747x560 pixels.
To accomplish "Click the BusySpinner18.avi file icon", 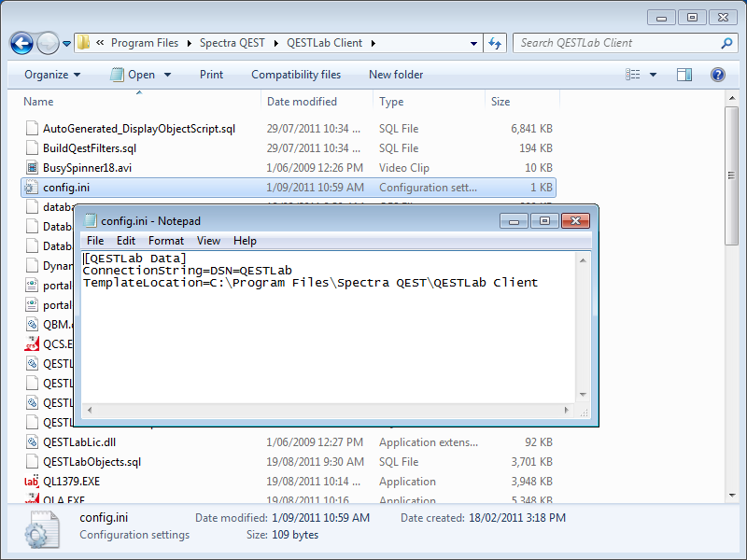I will (x=32, y=168).
